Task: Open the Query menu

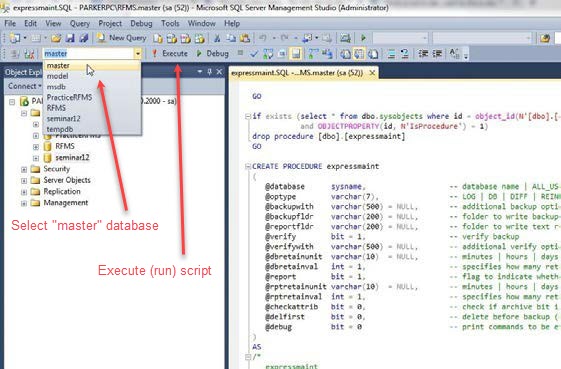Action: point(80,24)
